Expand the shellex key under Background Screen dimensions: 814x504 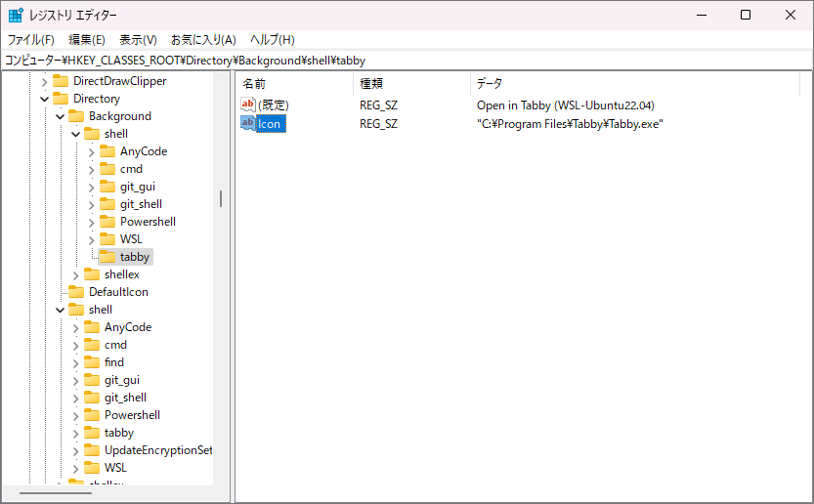(x=76, y=274)
